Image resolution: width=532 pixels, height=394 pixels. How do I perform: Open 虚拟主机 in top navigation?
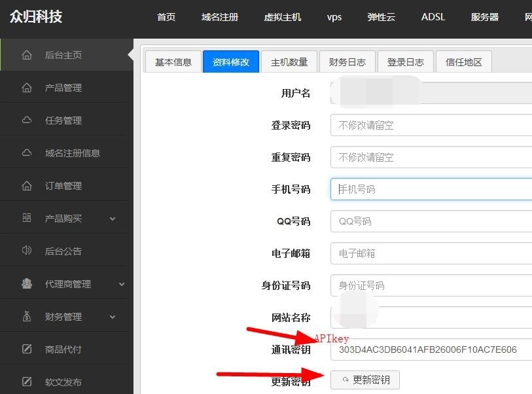[x=283, y=17]
